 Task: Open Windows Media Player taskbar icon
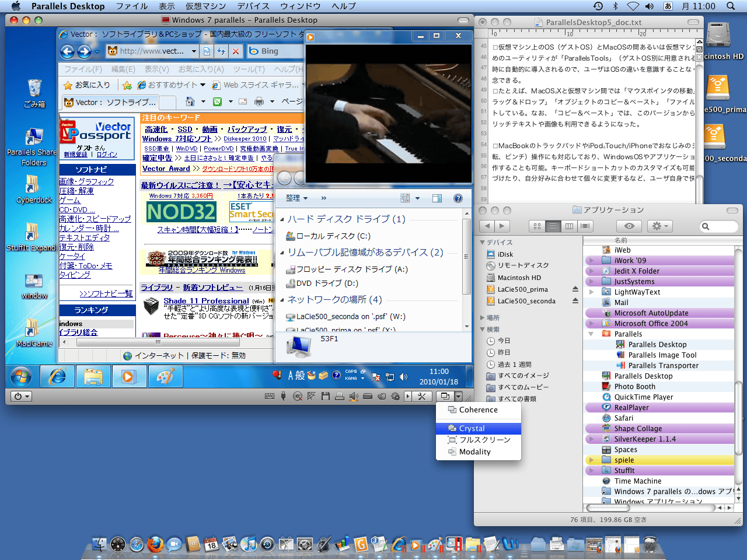click(128, 377)
